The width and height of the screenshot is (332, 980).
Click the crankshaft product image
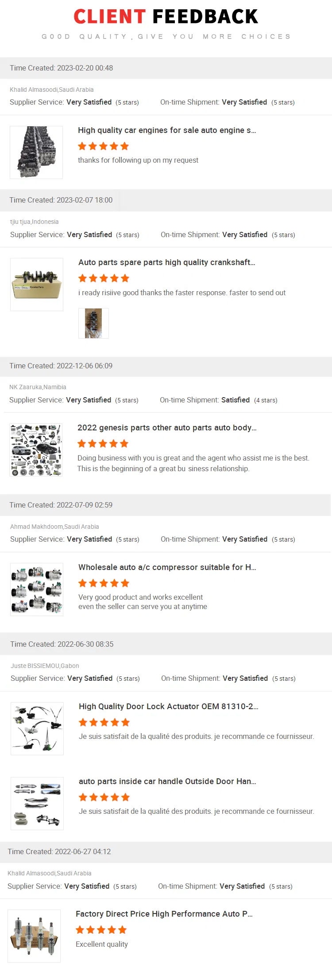click(37, 285)
